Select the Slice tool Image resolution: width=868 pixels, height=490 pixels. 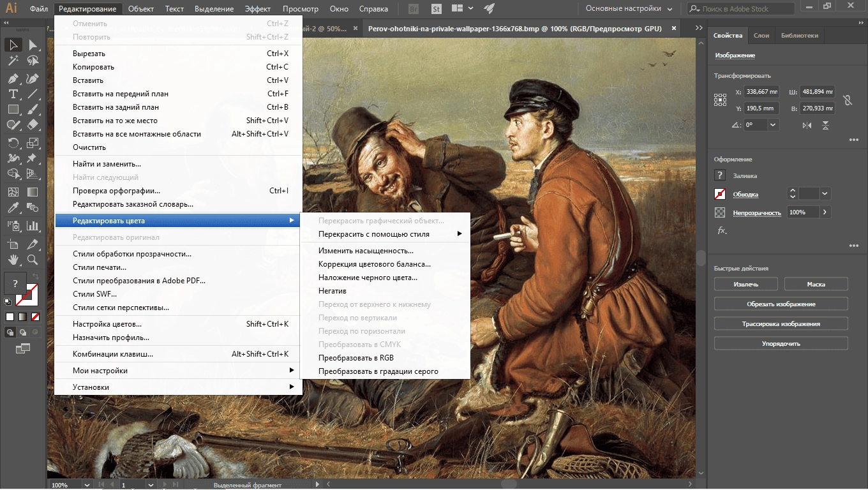point(33,244)
